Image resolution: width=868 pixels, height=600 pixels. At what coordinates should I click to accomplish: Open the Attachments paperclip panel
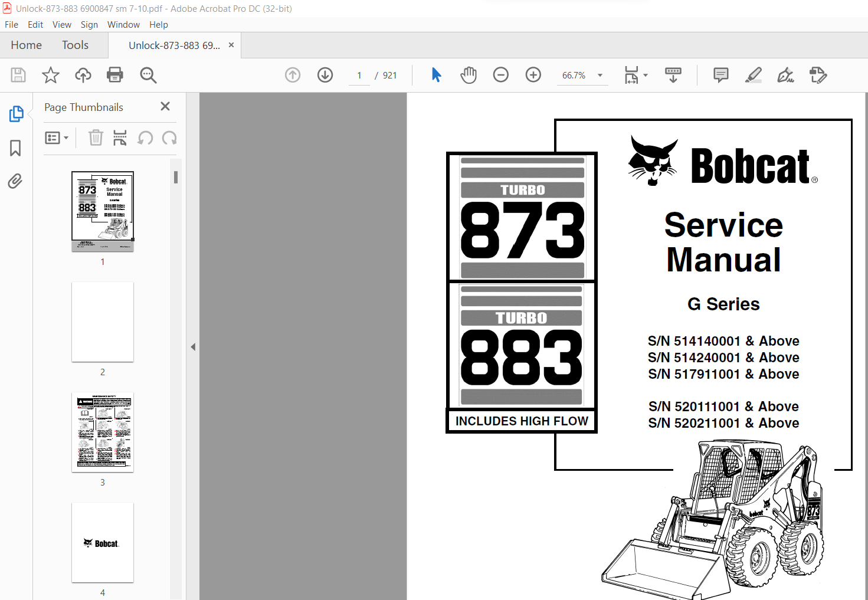(x=15, y=181)
